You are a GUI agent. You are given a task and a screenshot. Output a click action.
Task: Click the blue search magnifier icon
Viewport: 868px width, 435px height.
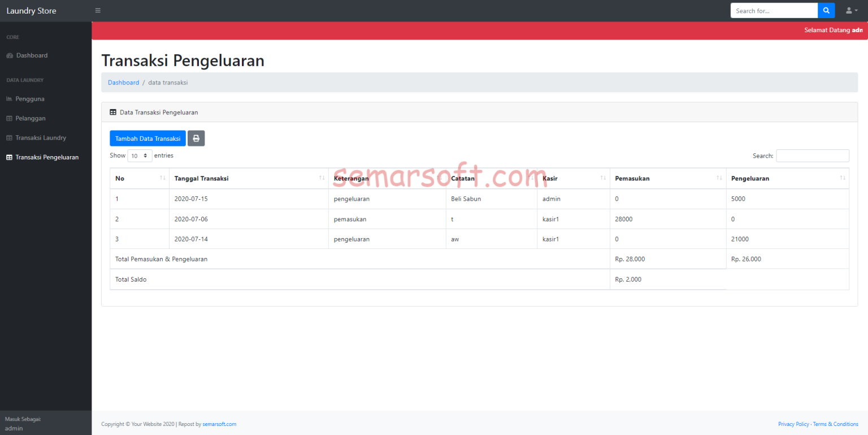pyautogui.click(x=826, y=10)
